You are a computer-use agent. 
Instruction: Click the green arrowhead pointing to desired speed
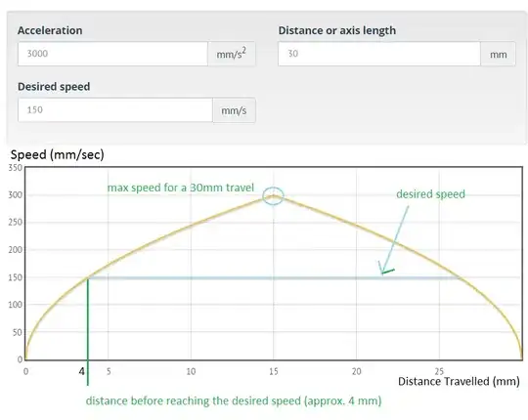click(x=385, y=269)
